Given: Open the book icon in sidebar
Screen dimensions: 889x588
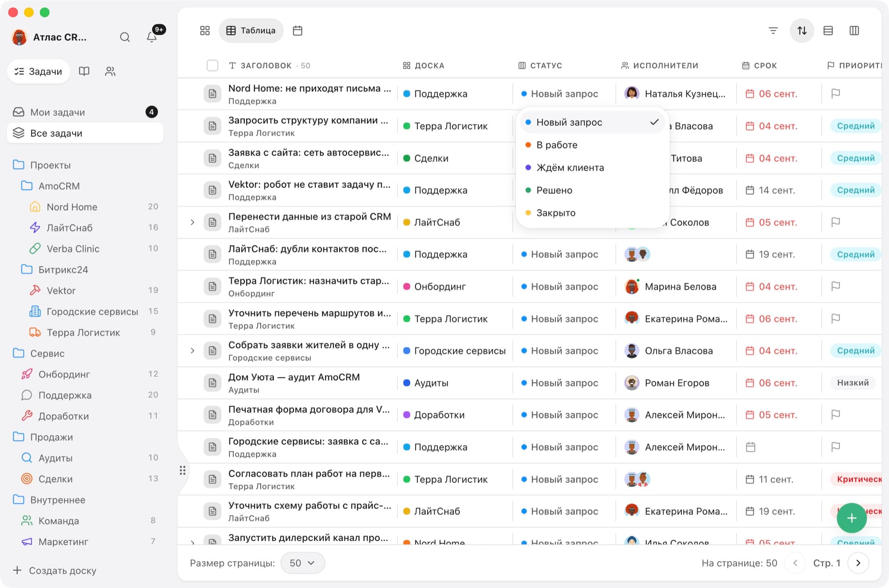Looking at the screenshot, I should click(84, 71).
